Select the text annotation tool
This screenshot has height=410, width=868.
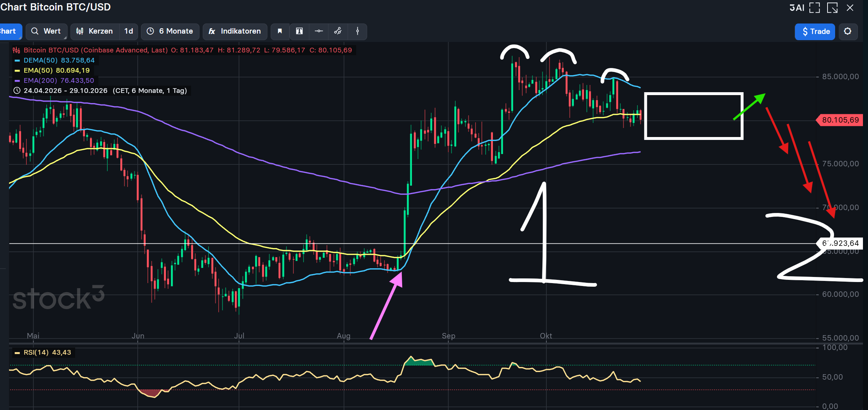pyautogui.click(x=299, y=31)
